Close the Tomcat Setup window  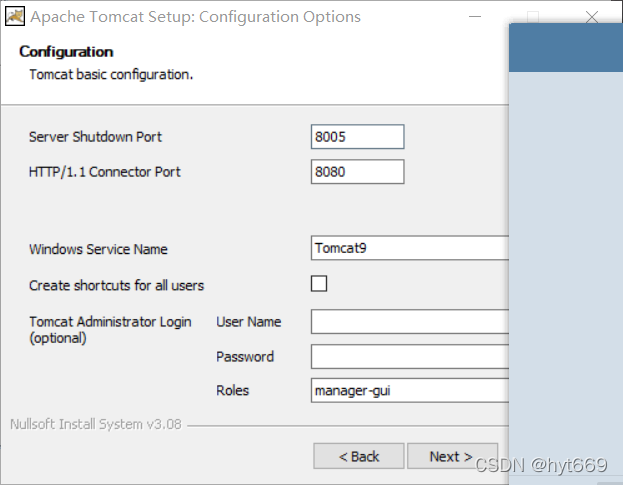tap(592, 17)
